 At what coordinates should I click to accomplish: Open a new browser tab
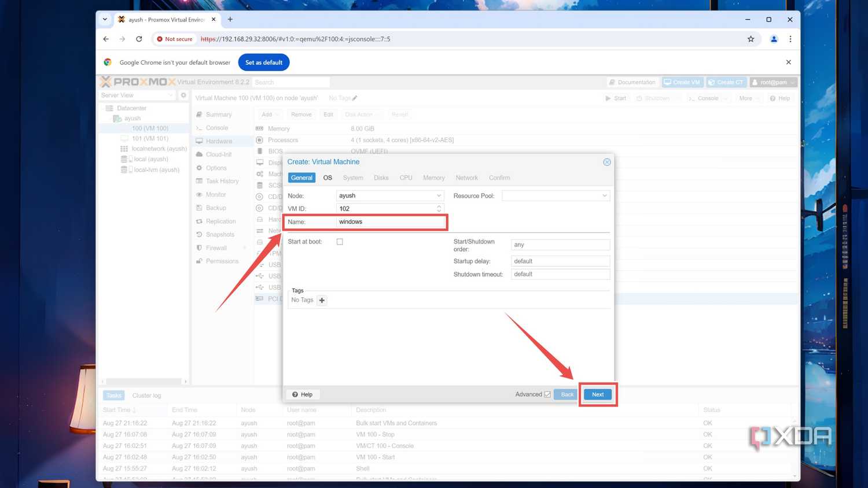click(x=230, y=19)
